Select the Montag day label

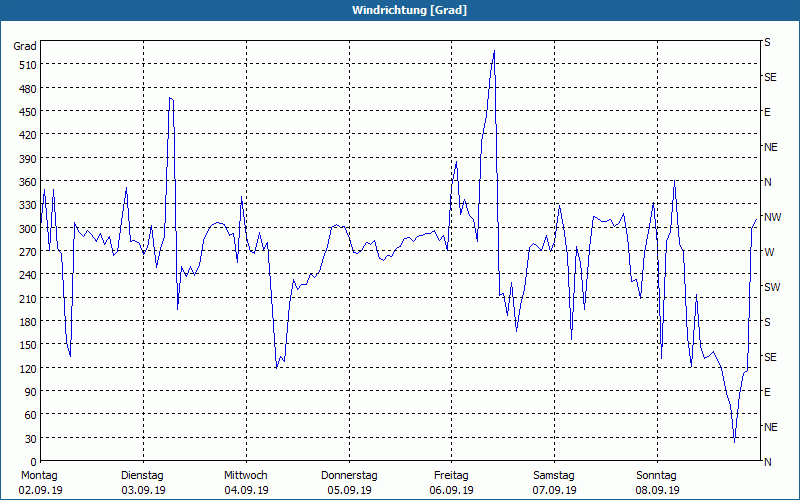click(x=39, y=476)
